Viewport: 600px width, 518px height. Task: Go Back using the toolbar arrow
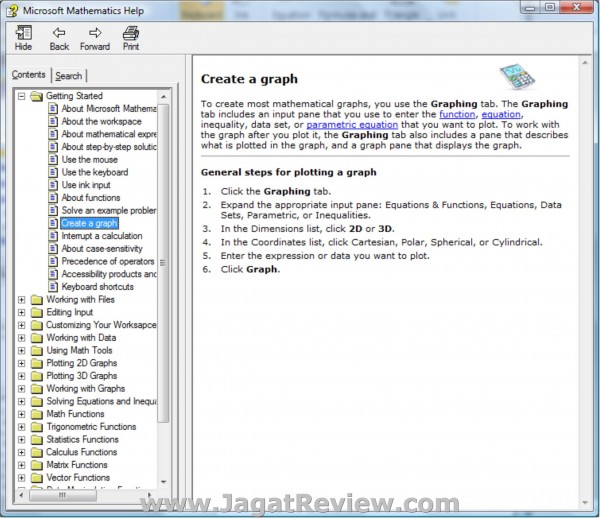click(59, 33)
